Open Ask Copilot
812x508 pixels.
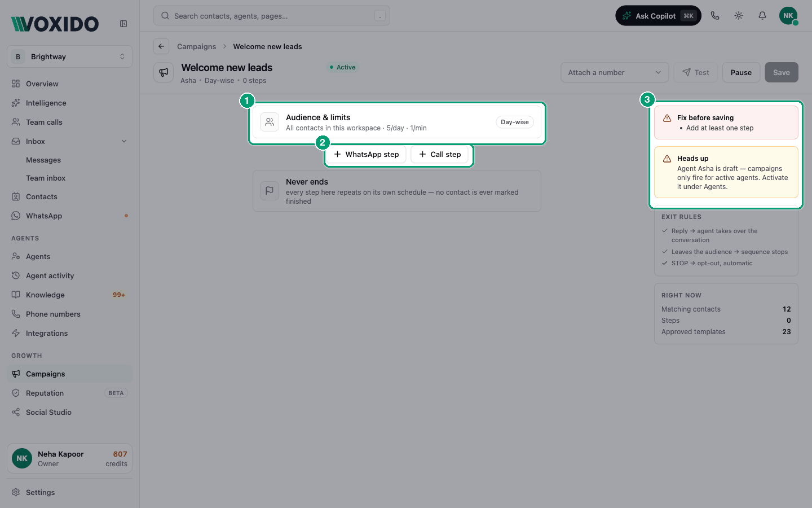pos(658,16)
